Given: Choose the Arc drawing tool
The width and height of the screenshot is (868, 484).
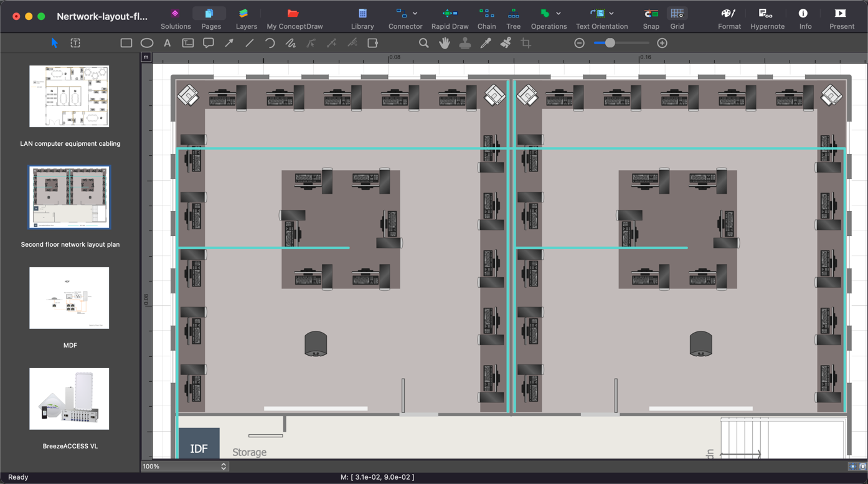Looking at the screenshot, I should pyautogui.click(x=270, y=43).
